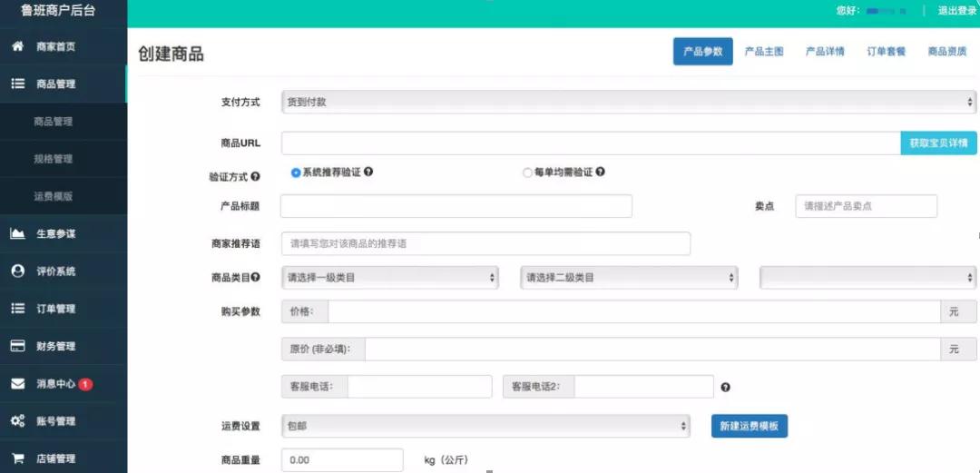Open the 请选择一级类目 dropdown
This screenshot has height=473, width=980.
point(390,277)
